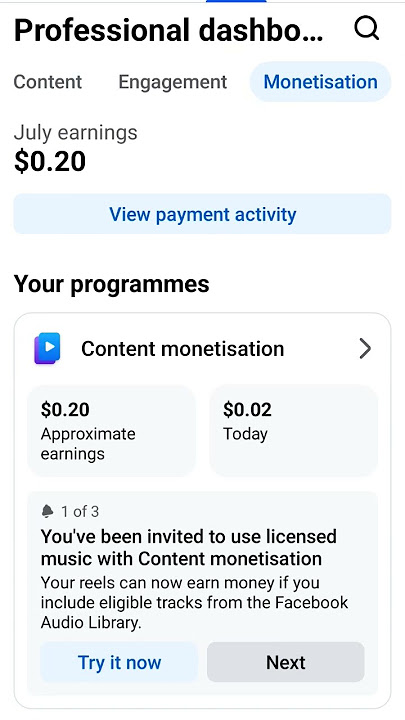
Task: Expand Content monetisation with chevron arrow
Action: (x=365, y=349)
